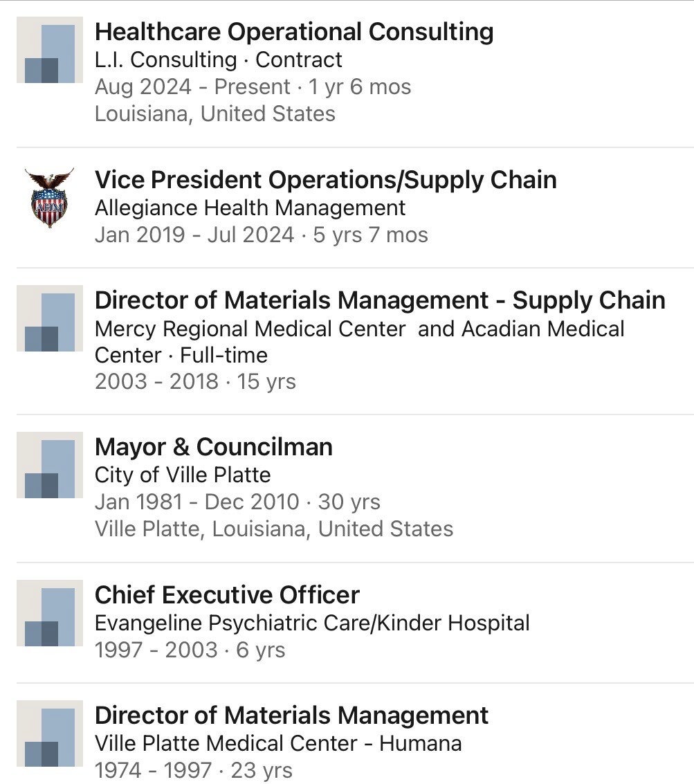This screenshot has width=694, height=784.
Task: Click the Evangeline Psychiatric Care placeholder logo
Action: tap(50, 613)
